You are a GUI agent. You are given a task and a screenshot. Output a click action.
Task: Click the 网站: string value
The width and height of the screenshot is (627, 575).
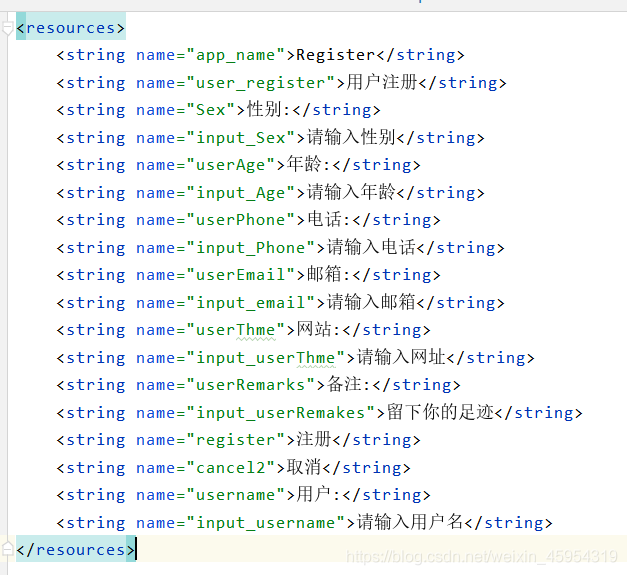(x=318, y=329)
